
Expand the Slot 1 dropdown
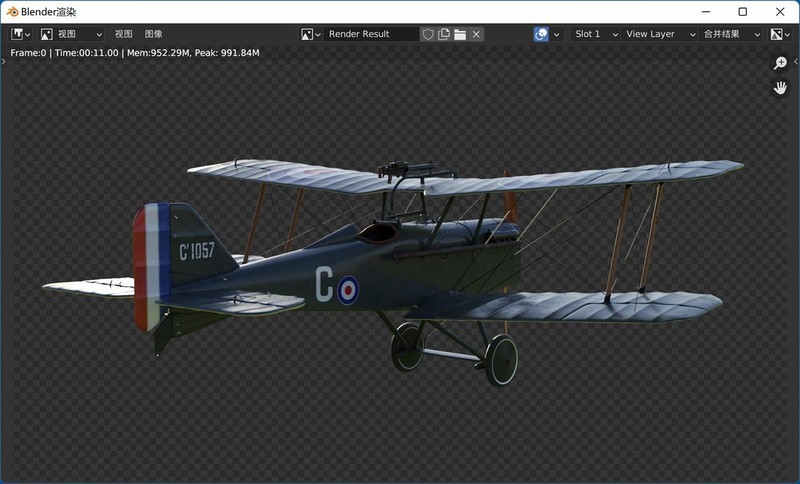[595, 34]
